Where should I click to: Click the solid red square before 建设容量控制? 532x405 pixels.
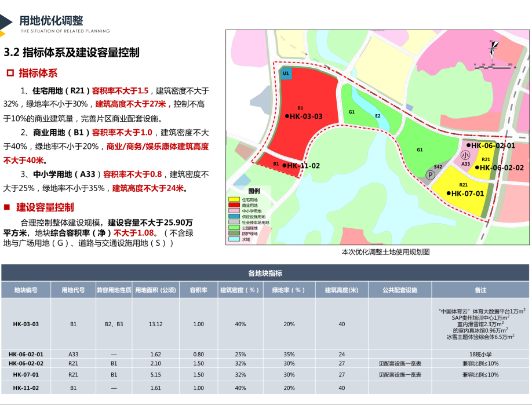(7, 207)
